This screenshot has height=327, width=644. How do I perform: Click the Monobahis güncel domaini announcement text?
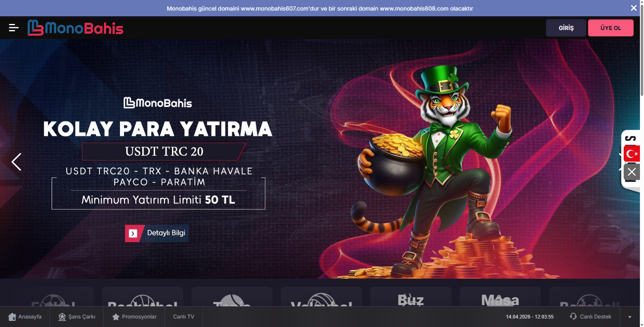tap(320, 8)
